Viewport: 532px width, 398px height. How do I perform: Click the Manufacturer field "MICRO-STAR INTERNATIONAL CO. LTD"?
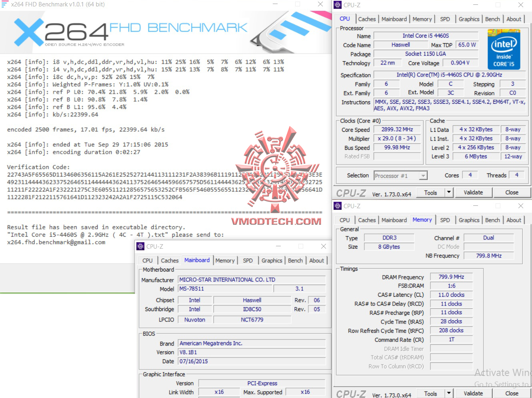[x=252, y=280]
